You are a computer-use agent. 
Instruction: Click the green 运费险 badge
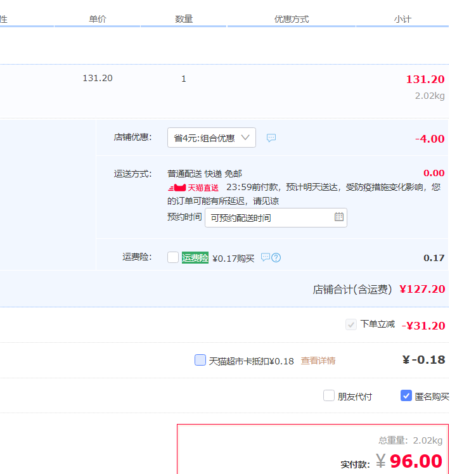point(195,258)
